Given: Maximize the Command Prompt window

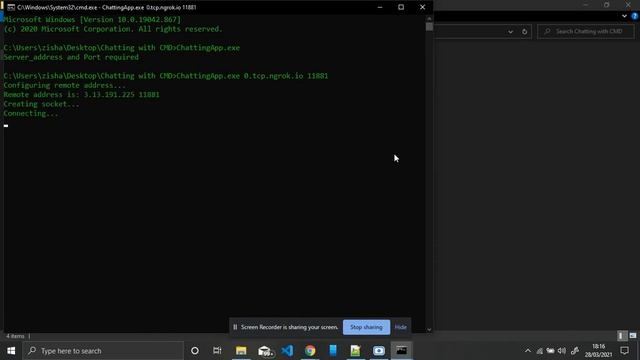Looking at the screenshot, I should [401, 7].
